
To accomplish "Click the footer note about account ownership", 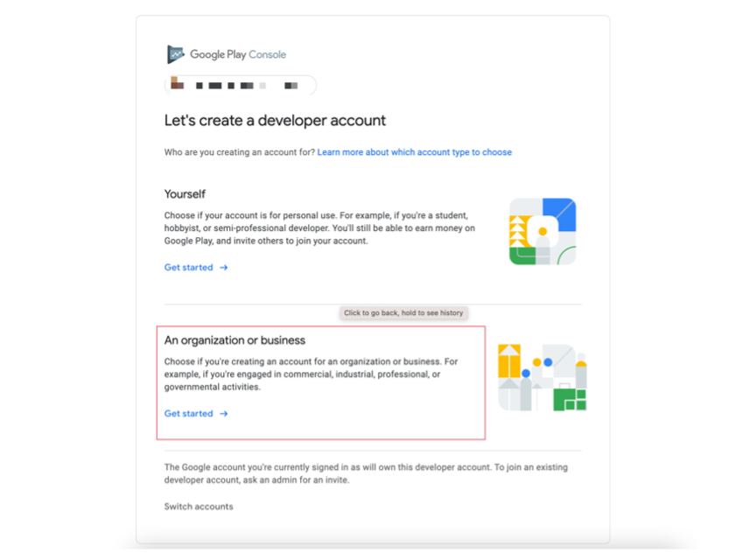I will [x=366, y=473].
